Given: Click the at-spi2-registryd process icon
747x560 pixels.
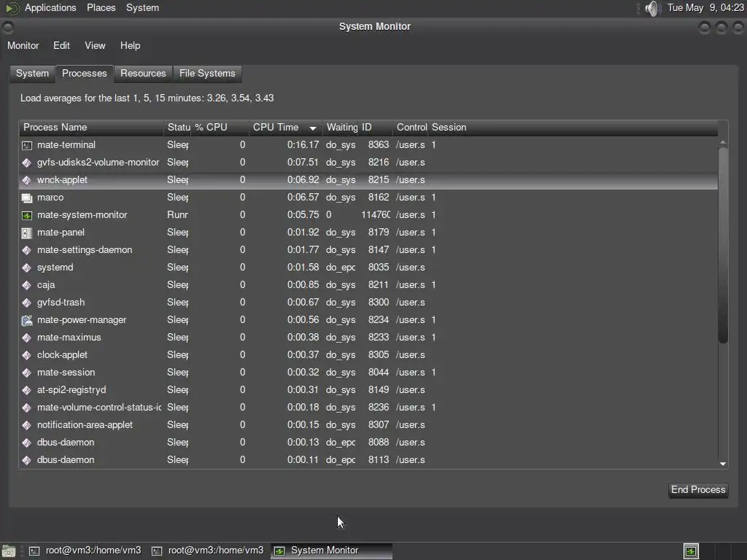Looking at the screenshot, I should [27, 391].
